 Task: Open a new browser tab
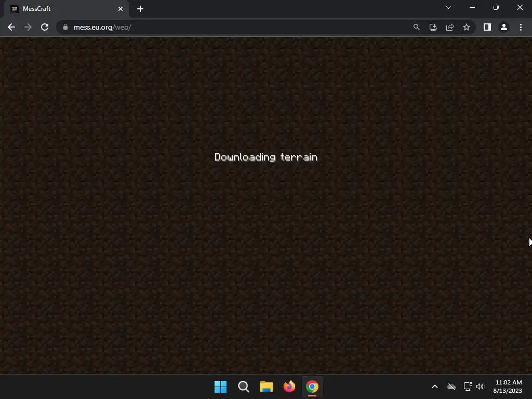(x=140, y=9)
